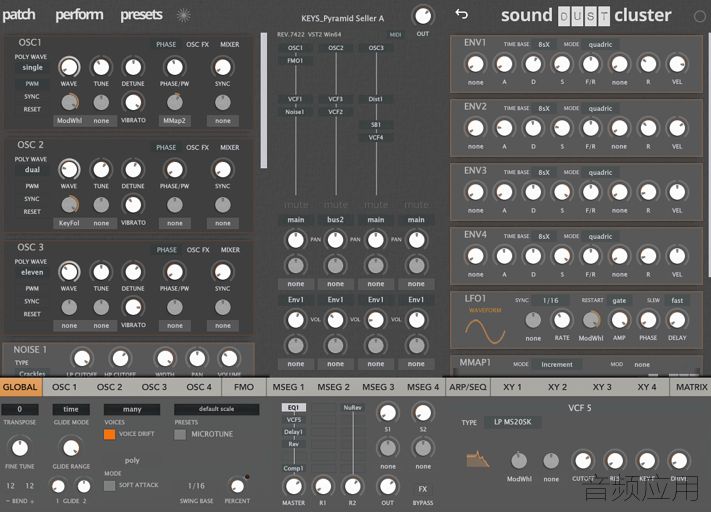The width and height of the screenshot is (711, 512).
Task: Click the undo arrow icon
Action: pyautogui.click(x=461, y=15)
